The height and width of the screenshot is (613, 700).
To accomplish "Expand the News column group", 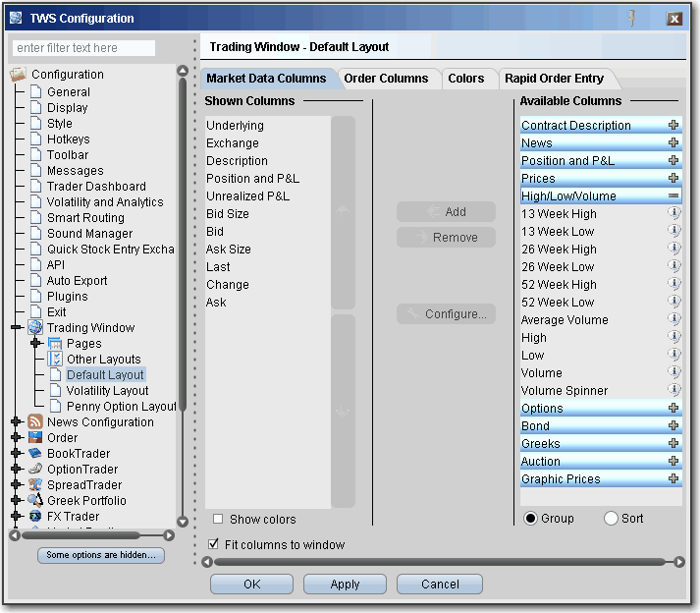I will tap(673, 142).
